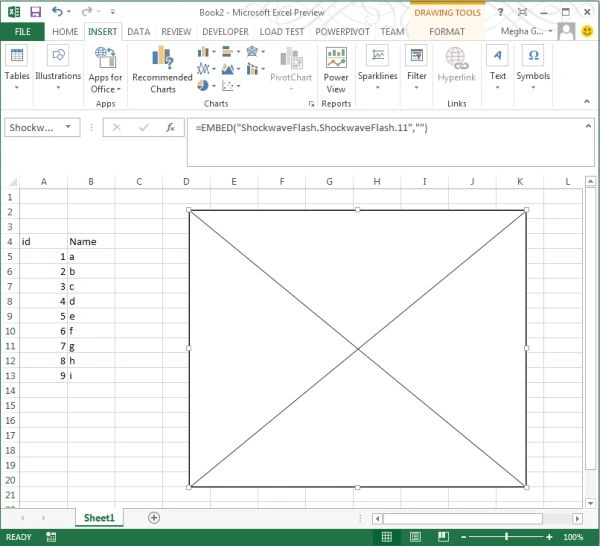Open Power View report

[336, 70]
